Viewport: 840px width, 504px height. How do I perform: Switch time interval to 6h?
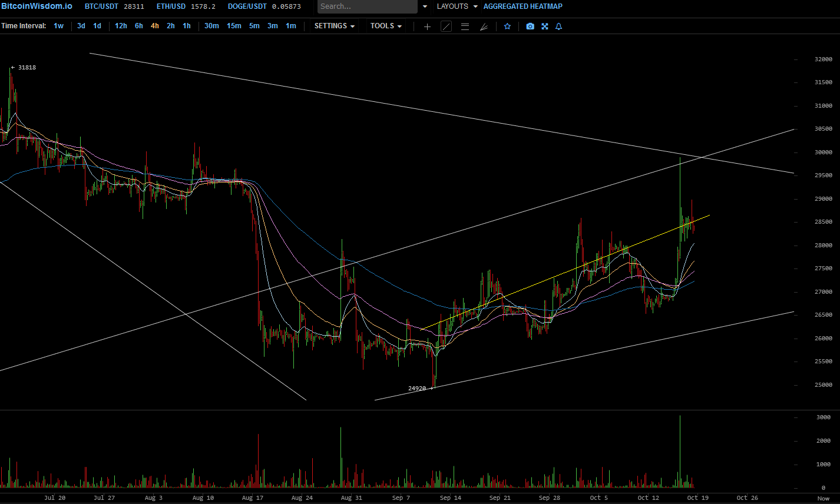(139, 26)
